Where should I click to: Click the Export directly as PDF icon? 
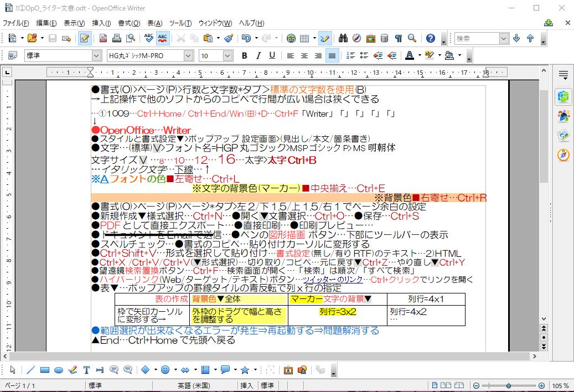pyautogui.click(x=103, y=38)
